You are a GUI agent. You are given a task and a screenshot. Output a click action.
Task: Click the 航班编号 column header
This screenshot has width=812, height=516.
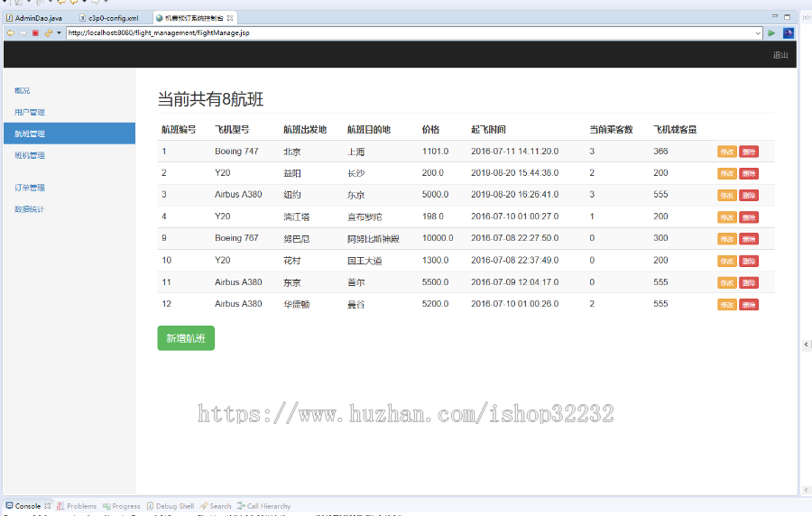(x=179, y=129)
